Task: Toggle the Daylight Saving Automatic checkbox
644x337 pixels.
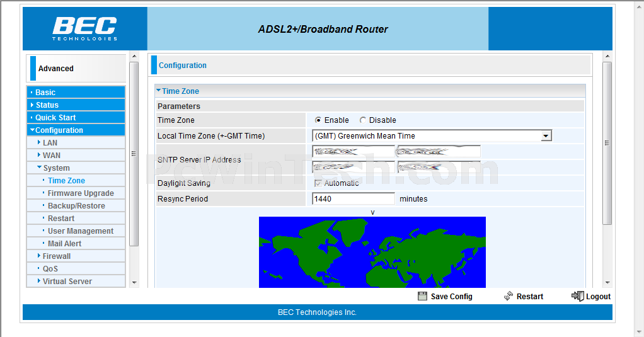Action: (318, 183)
